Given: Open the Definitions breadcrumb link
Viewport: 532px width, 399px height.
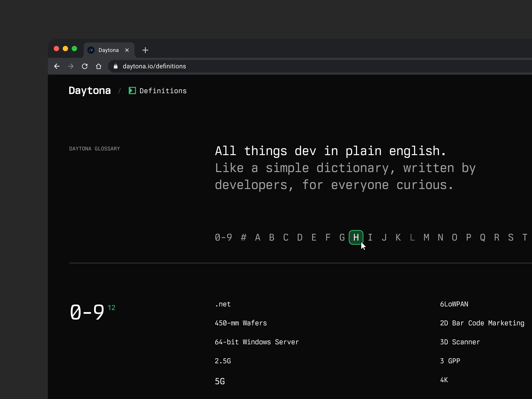Looking at the screenshot, I should pos(163,91).
